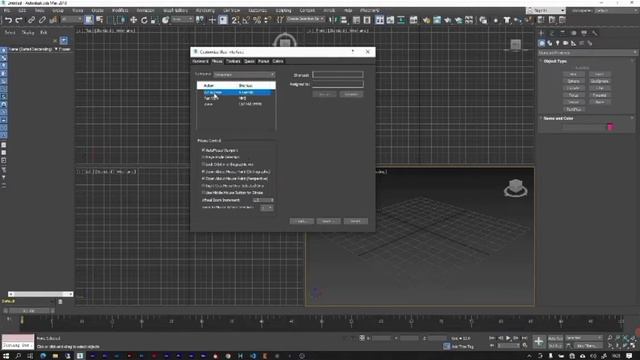
Task: Select the Lights category icon
Action: pos(558,43)
